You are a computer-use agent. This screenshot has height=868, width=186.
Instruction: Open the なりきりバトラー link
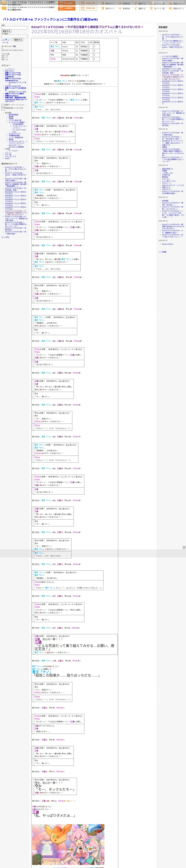point(15,134)
